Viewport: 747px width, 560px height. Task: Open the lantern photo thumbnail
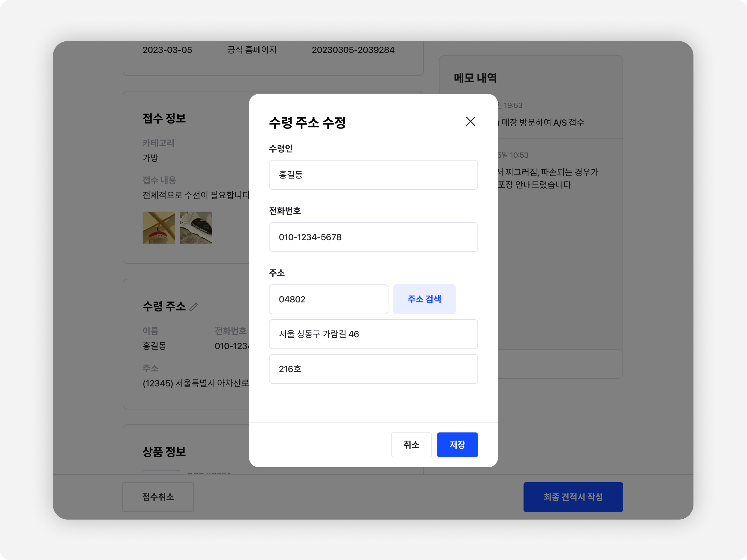pos(159,227)
